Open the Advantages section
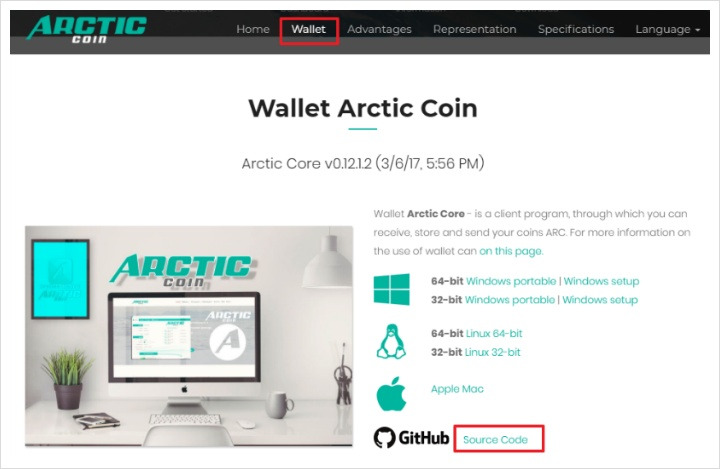This screenshot has height=469, width=720. coord(379,29)
